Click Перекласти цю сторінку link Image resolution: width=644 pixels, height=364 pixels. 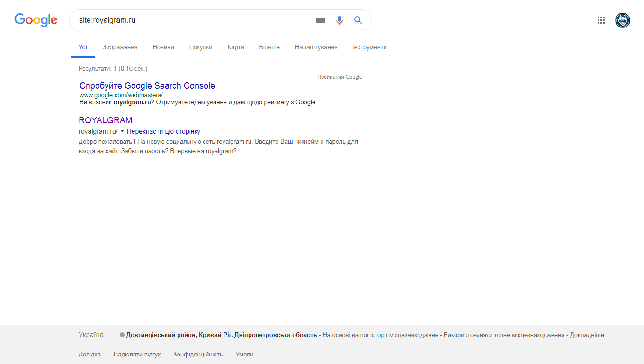pyautogui.click(x=163, y=131)
